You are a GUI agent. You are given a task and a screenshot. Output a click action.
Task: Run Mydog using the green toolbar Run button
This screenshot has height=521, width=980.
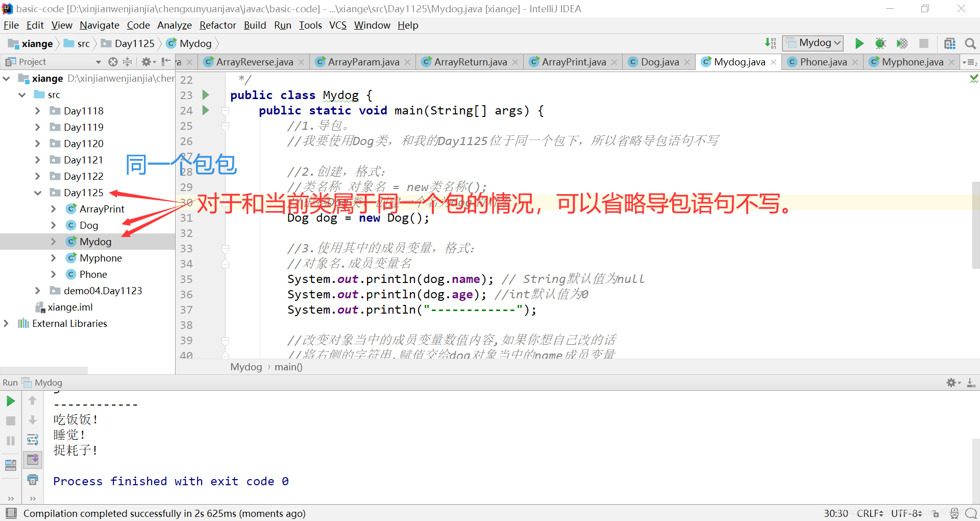(860, 43)
